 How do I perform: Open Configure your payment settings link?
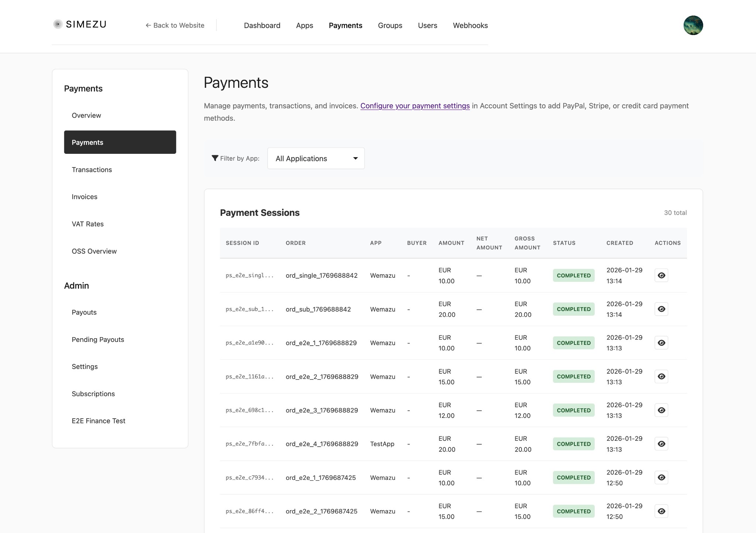coord(415,106)
